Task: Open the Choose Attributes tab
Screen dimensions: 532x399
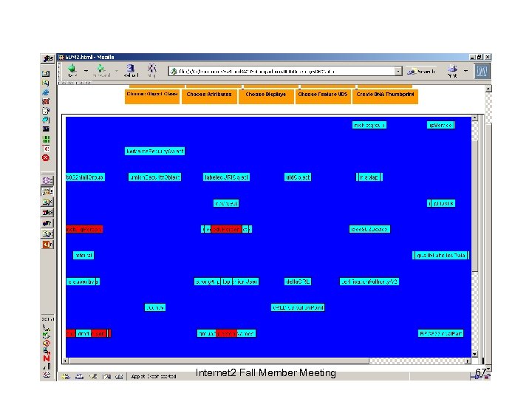Action: [x=209, y=96]
